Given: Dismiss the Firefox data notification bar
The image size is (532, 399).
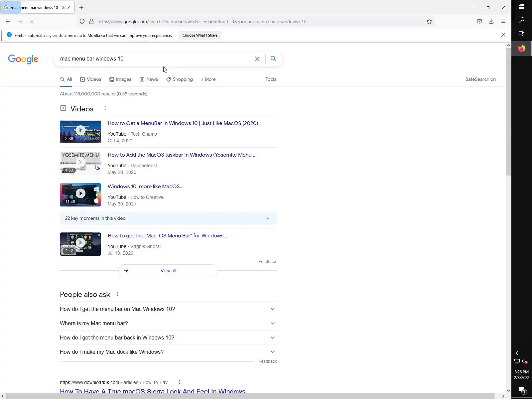Looking at the screenshot, I should tap(503, 35).
